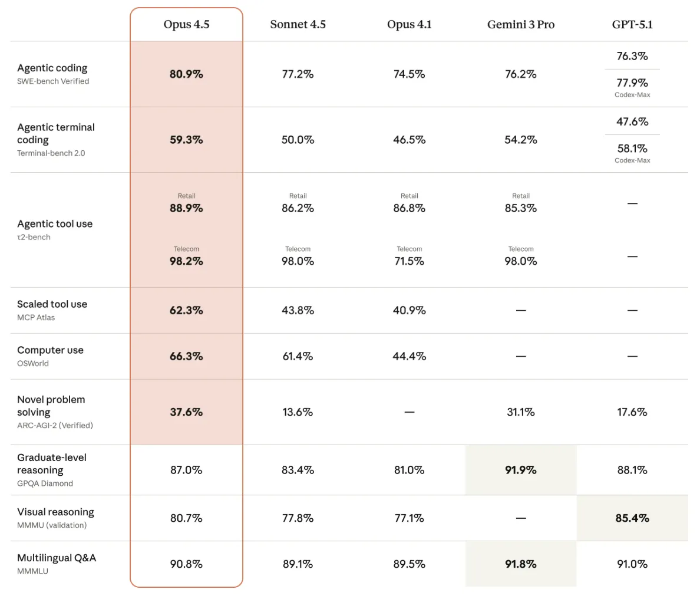The image size is (700, 599).
Task: Click Opus 4.5's MCP Atlas score 62.3%
Action: coord(186,310)
